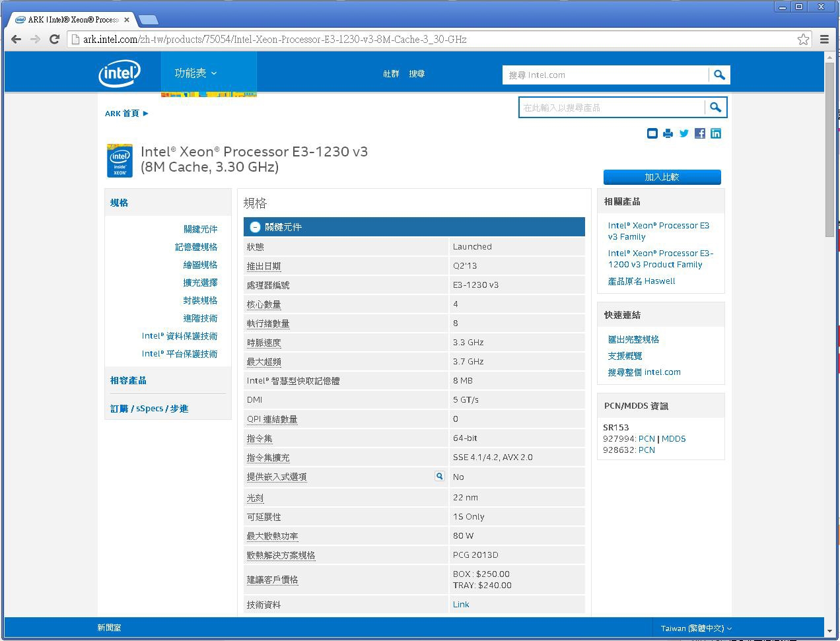Open Intel 資料保護技術 sidebar link

coord(180,336)
